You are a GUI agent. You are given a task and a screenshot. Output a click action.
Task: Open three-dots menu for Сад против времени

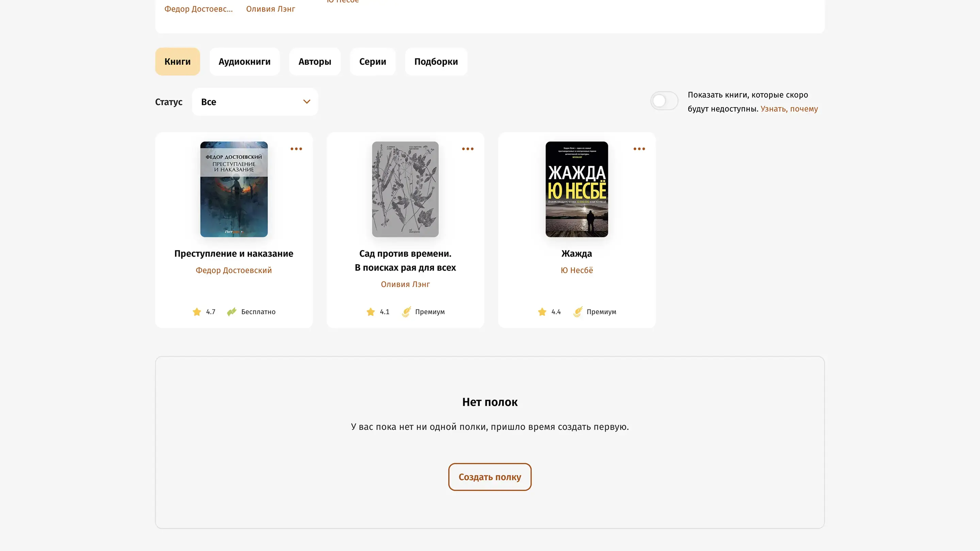coord(468,149)
